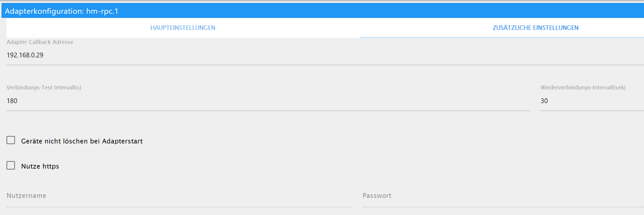Enable the Geräte nicht löschen bei Adapterstart checkbox
This screenshot has height=215, width=644.
(11, 140)
